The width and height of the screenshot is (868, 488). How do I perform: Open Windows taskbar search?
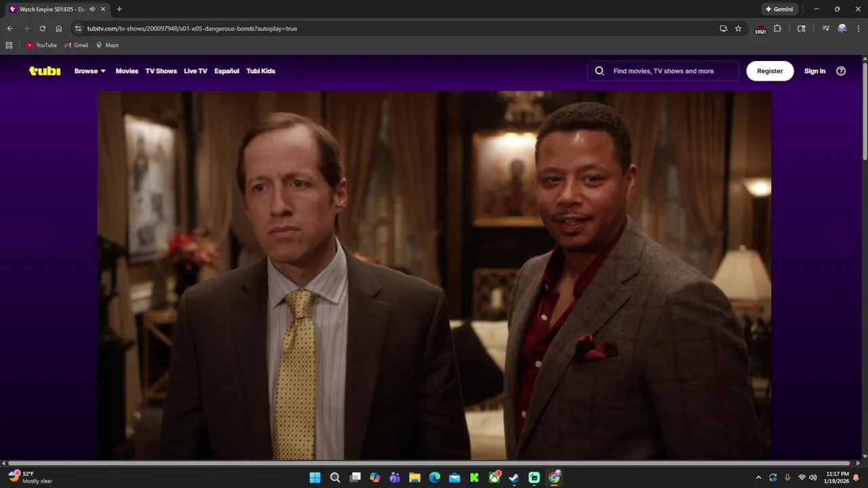pos(335,478)
